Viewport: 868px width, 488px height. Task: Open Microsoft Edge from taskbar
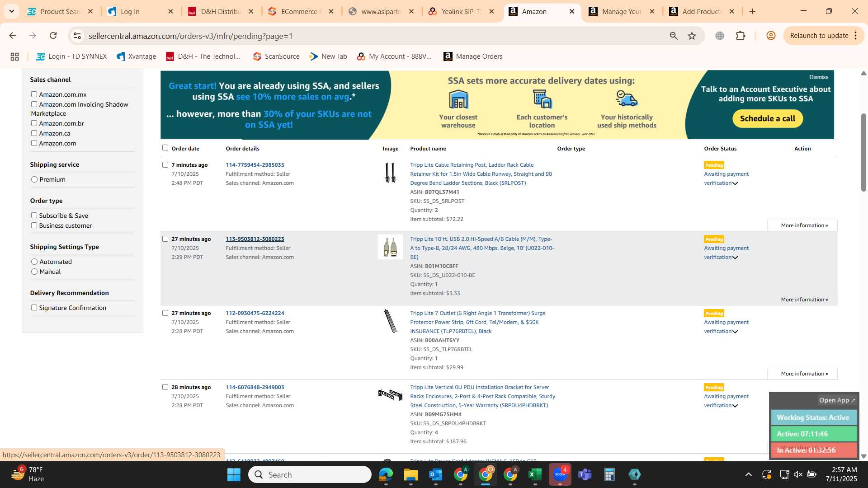pos(386,474)
